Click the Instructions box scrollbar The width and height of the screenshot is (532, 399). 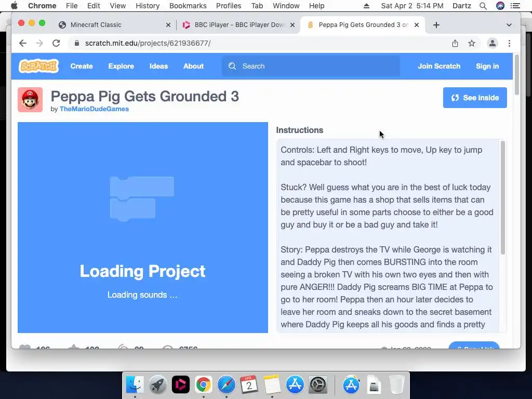coord(503,197)
